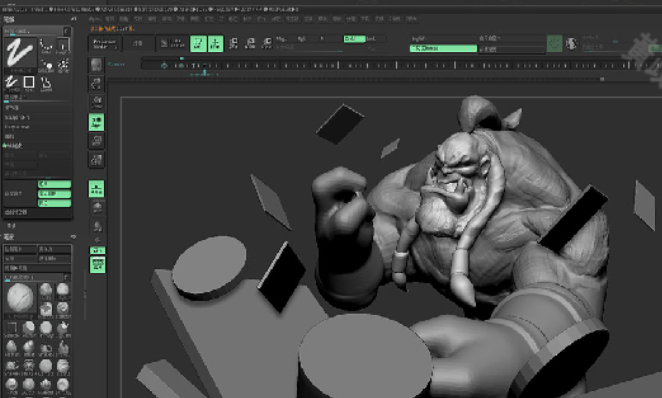Collapse the Brush palette header
This screenshot has width=662, height=398.
coord(9,237)
